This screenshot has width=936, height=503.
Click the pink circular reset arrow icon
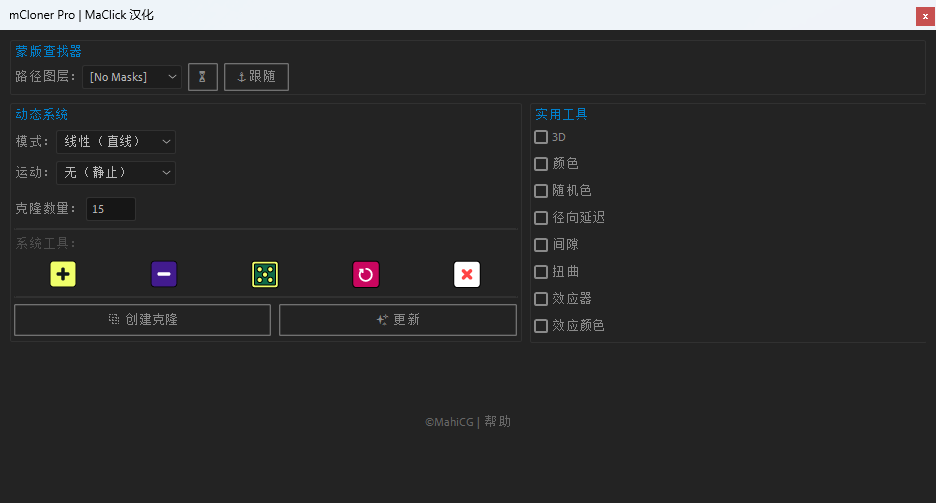(366, 274)
